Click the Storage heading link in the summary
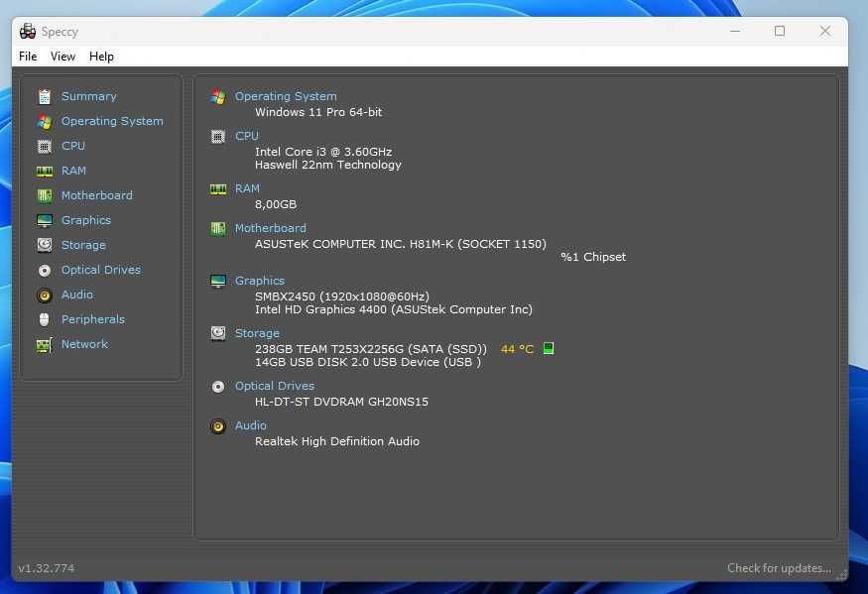 click(x=257, y=333)
